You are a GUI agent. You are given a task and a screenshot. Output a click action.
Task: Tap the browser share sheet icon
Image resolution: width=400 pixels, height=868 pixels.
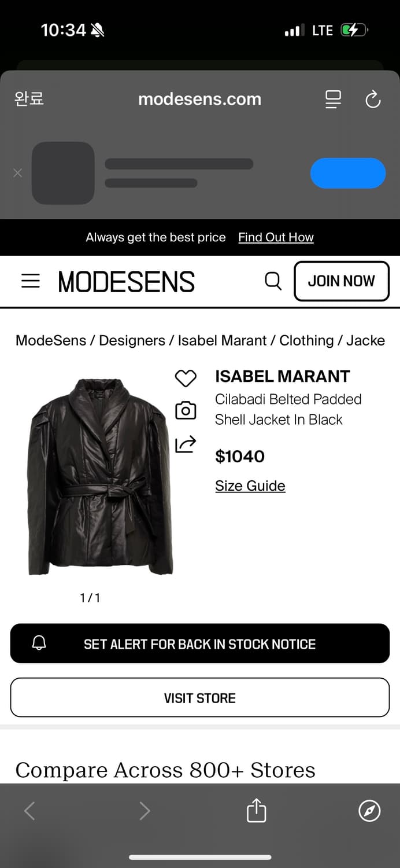256,810
